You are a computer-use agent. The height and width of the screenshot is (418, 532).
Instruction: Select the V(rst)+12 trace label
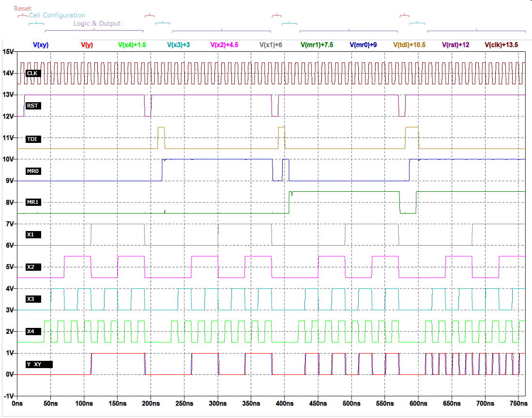[x=456, y=45]
